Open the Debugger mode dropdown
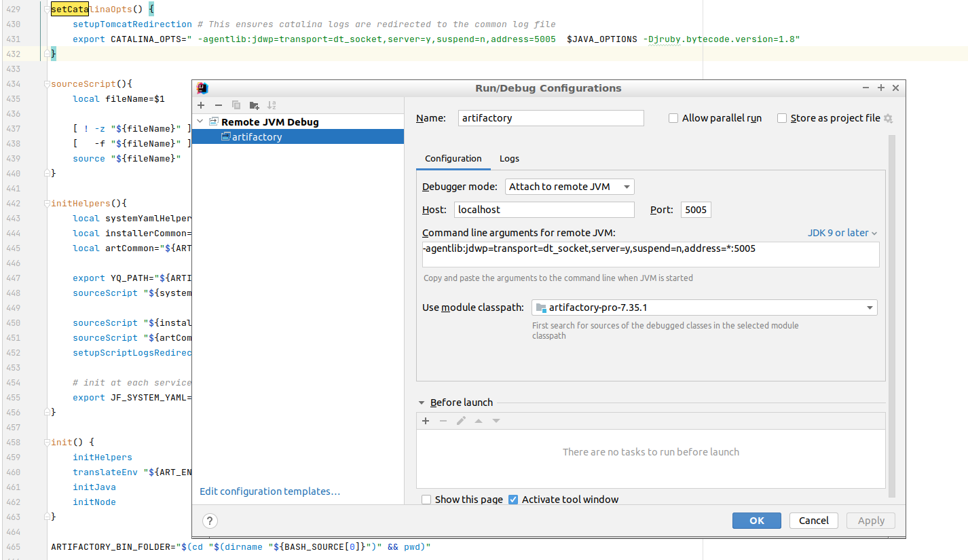The height and width of the screenshot is (560, 968). coord(570,187)
